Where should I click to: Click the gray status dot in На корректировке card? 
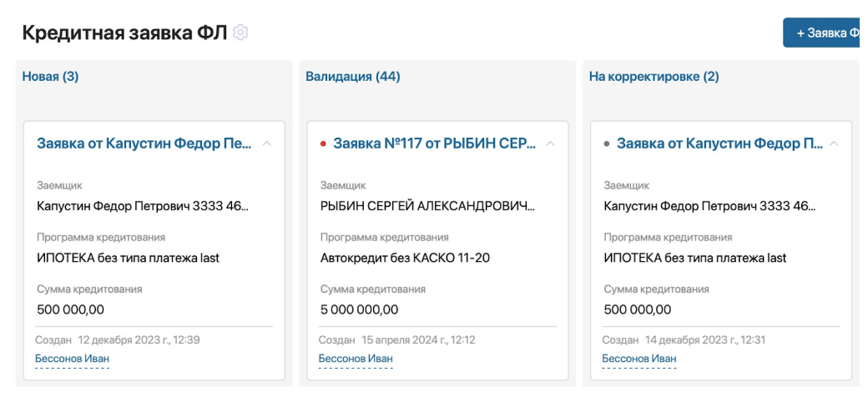(607, 143)
